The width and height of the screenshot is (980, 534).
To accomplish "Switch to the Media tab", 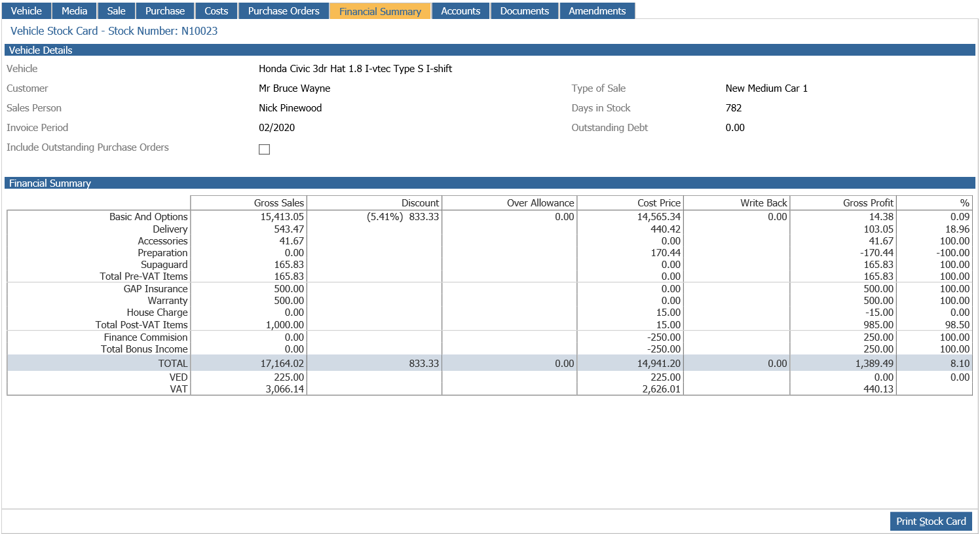I will click(74, 11).
